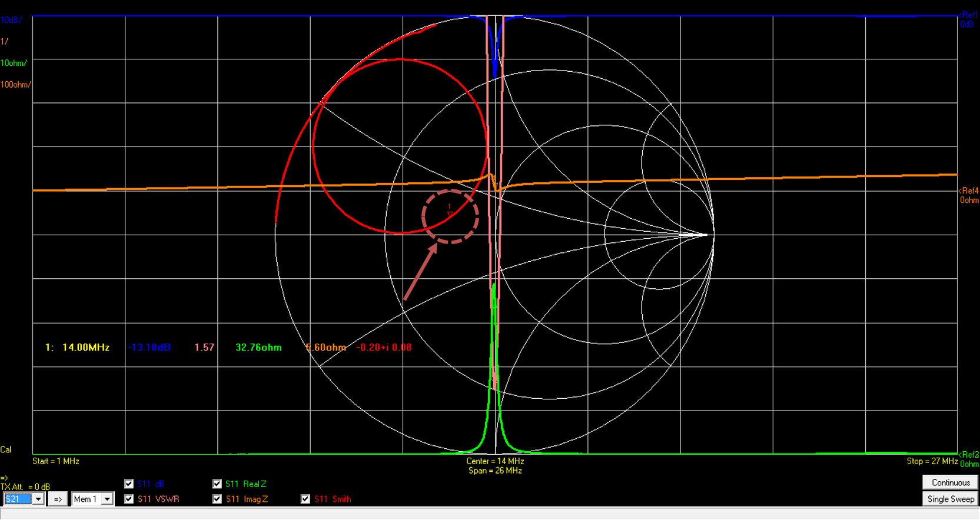Click the Ref4 0ohm reference marker
Viewport: 980px width, 520px height.
coord(969,195)
